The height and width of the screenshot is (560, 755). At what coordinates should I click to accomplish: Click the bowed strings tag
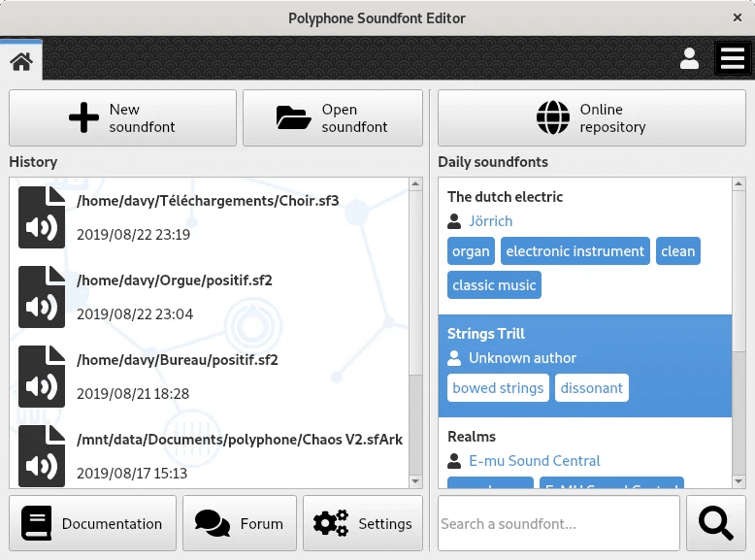coord(497,388)
